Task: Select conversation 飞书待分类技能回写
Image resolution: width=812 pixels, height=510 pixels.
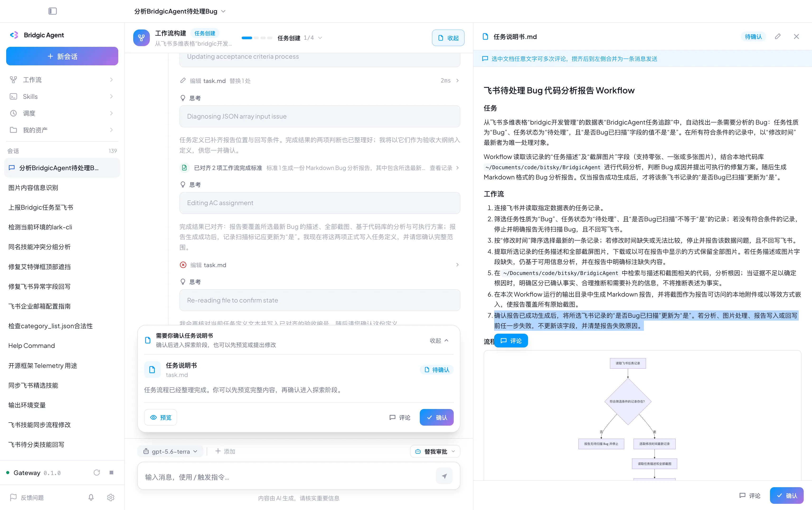Action: pyautogui.click(x=62, y=445)
